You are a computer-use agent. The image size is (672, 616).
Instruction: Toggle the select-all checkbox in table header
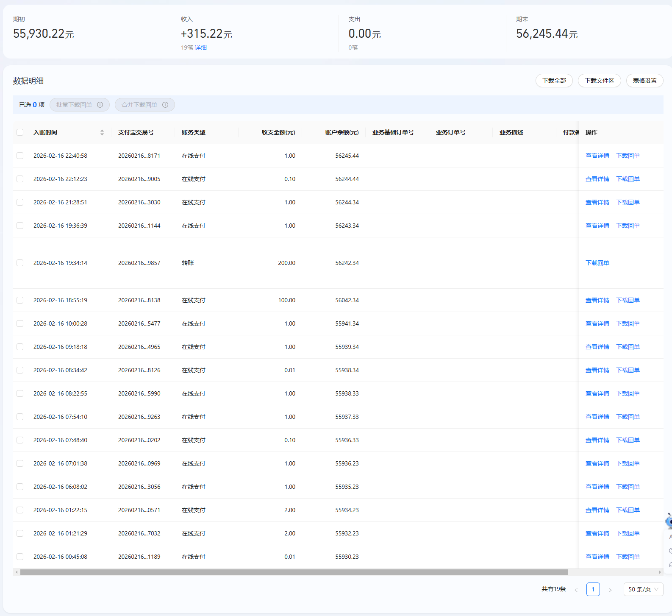point(20,132)
